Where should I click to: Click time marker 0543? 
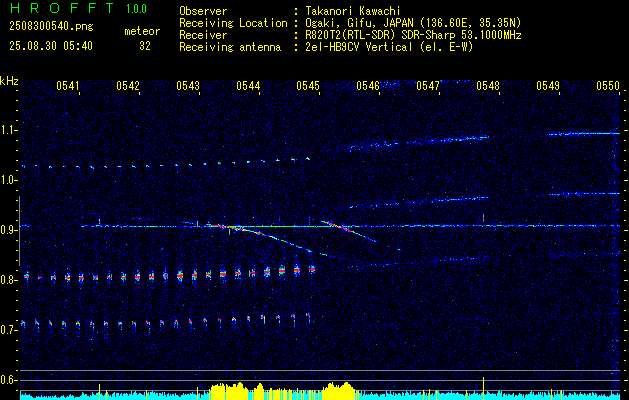coord(188,85)
